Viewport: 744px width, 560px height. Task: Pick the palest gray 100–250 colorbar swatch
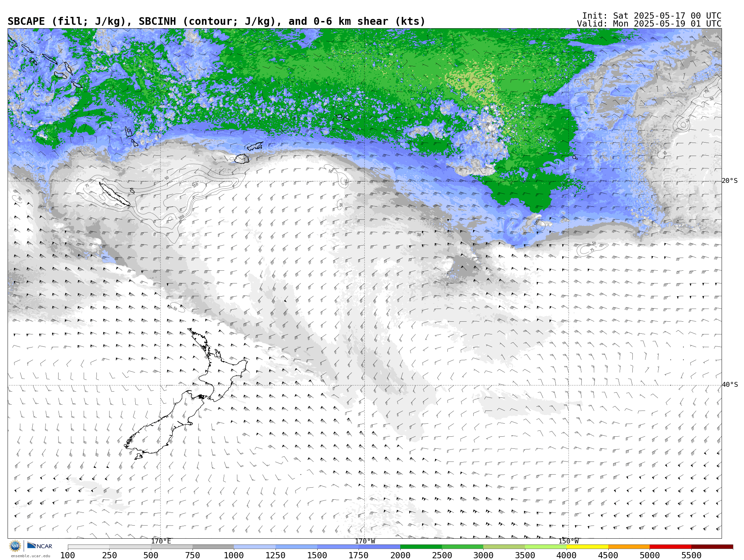[89, 547]
